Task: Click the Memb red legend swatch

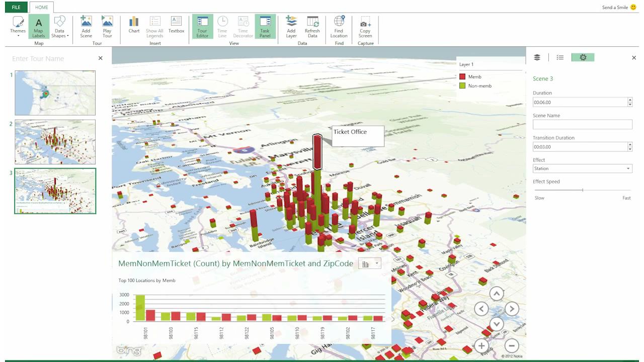Action: point(462,77)
